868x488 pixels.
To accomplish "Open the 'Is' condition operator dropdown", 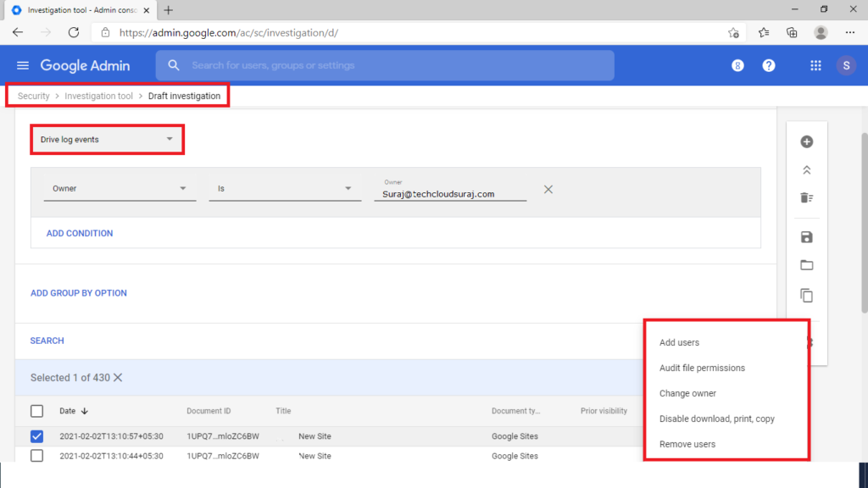I will click(285, 188).
